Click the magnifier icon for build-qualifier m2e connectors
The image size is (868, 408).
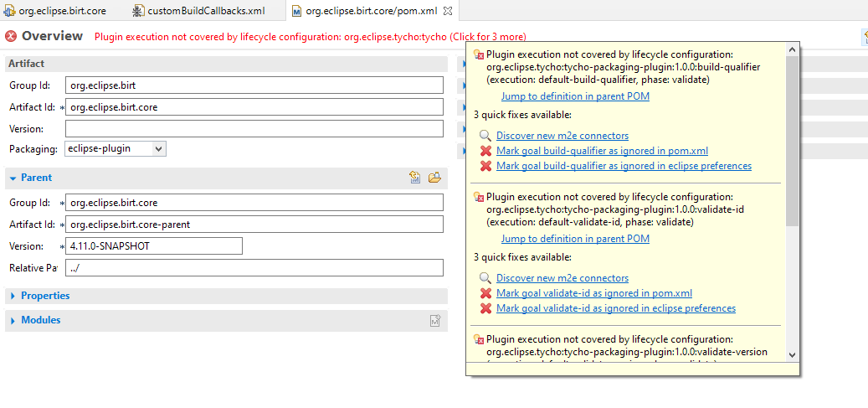[x=485, y=136]
